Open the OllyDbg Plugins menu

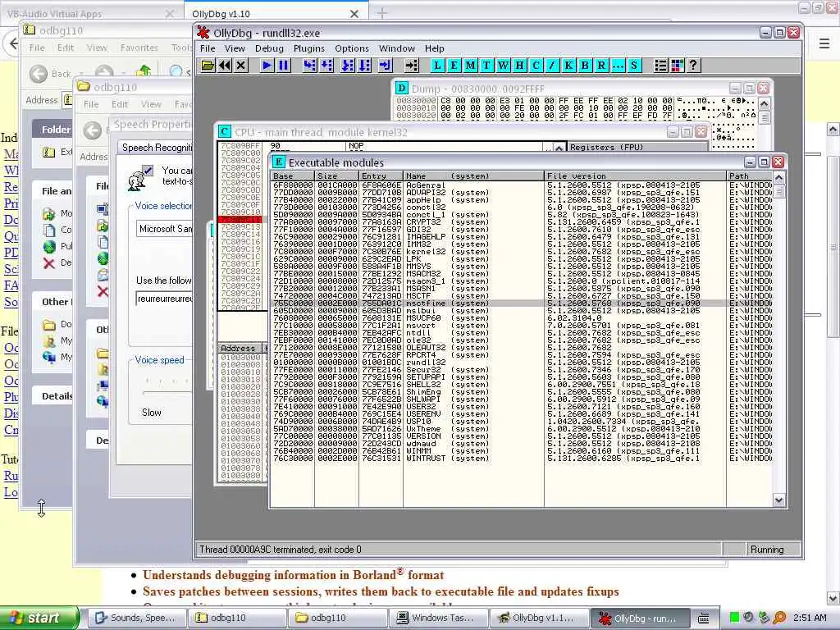[308, 48]
